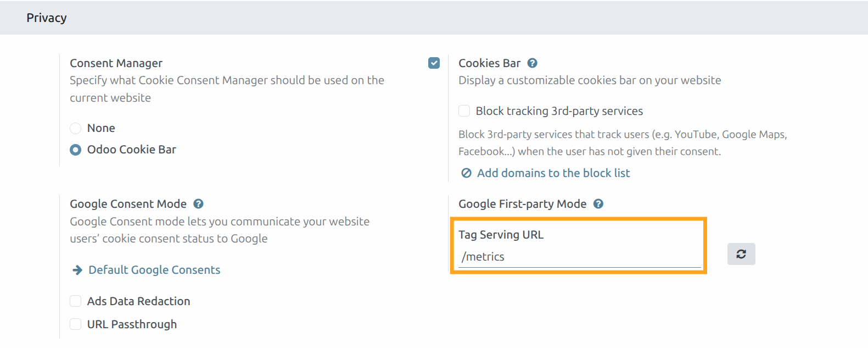Open the Default Google Consents link
868x348 pixels.
(x=154, y=270)
